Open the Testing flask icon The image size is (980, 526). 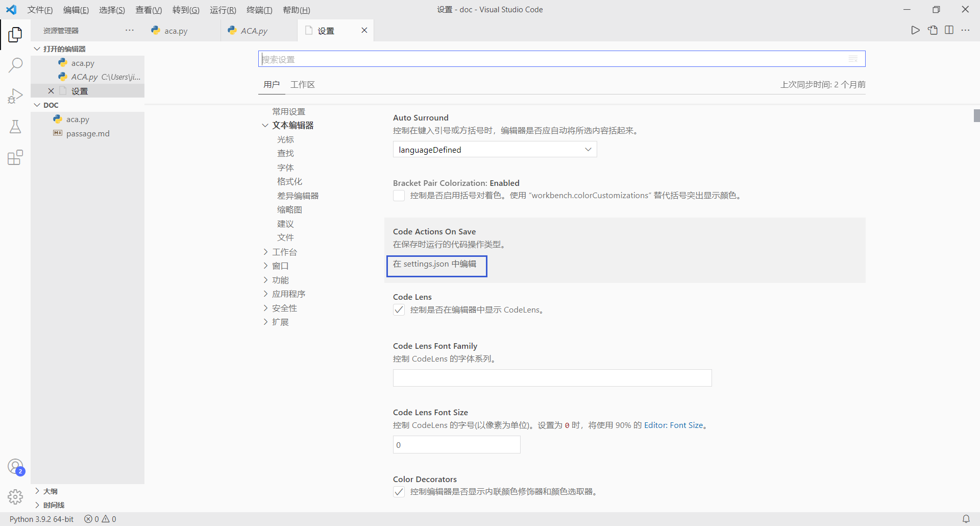coord(15,127)
